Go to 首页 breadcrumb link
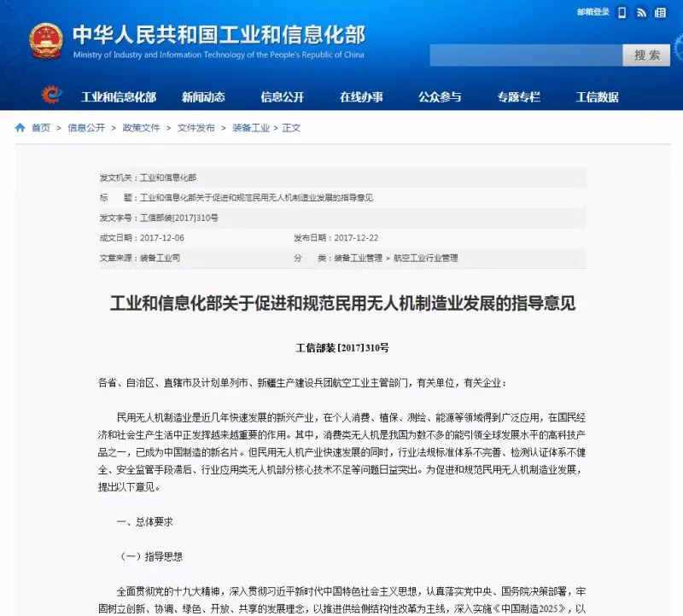The image size is (683, 616). tap(41, 128)
